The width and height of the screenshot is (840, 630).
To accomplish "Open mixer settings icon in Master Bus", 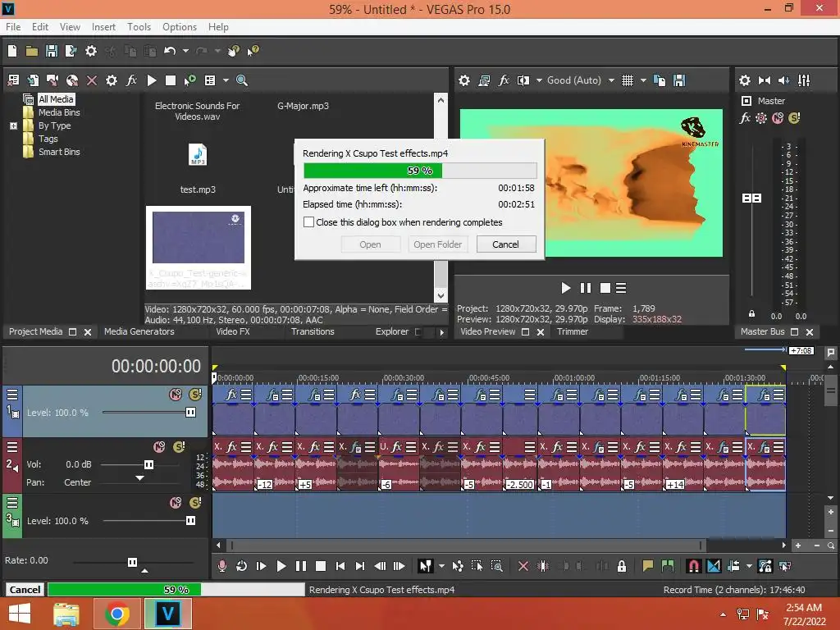I will [804, 80].
